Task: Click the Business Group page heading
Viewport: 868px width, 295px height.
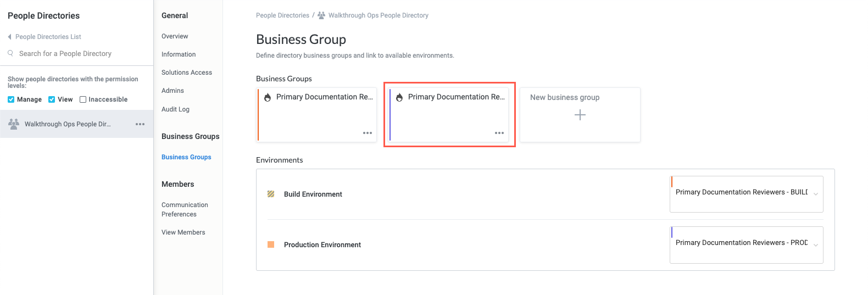Action: [301, 40]
